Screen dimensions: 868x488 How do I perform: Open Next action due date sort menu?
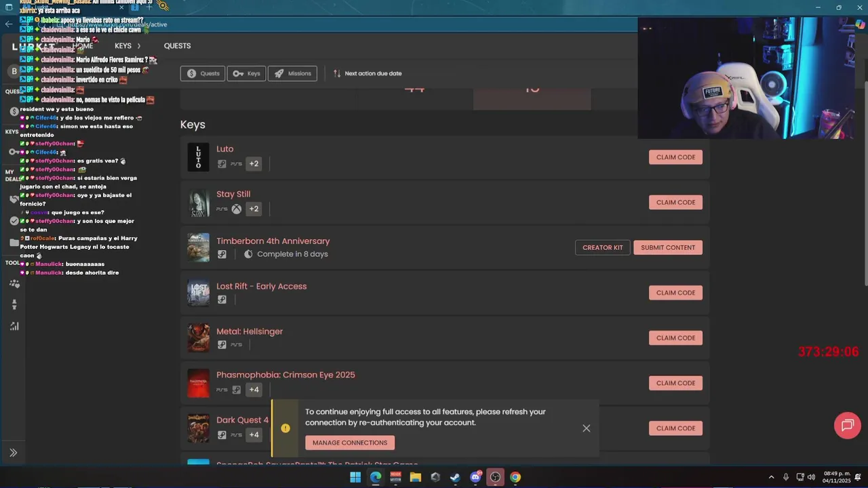tap(368, 73)
